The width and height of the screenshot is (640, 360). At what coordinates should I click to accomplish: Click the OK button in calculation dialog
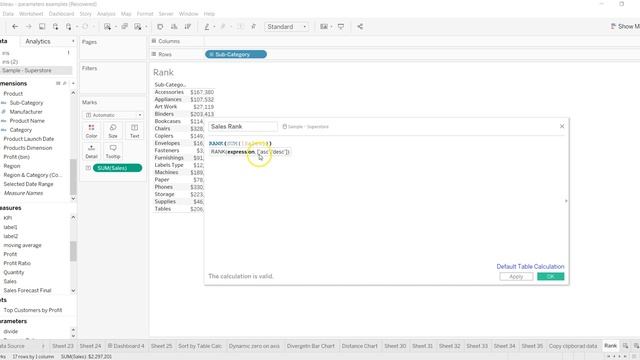coord(551,276)
